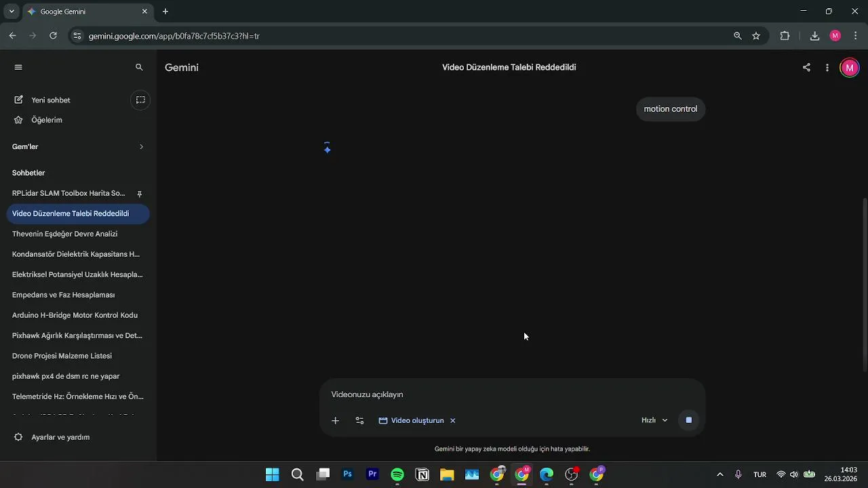The height and width of the screenshot is (488, 868).
Task: View site information icon in the address bar
Action: (77, 36)
